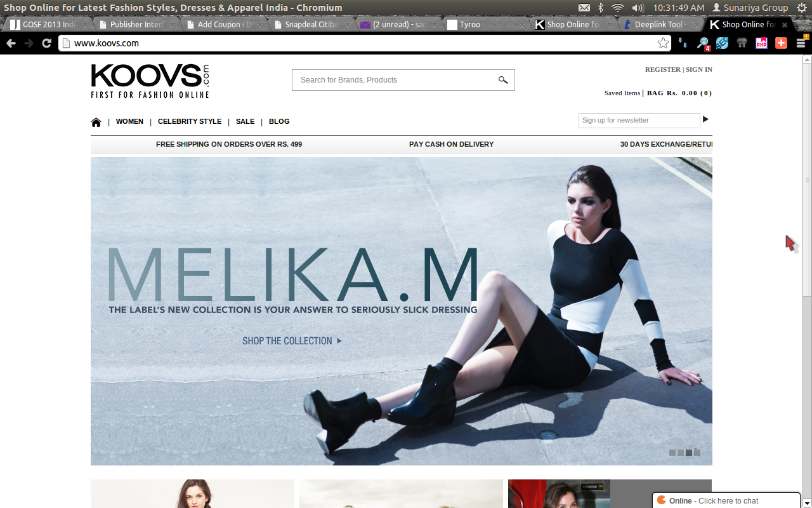Click the 30 DAYS EXCHANGE text
Screen dimensions: 812x508
tap(666, 144)
